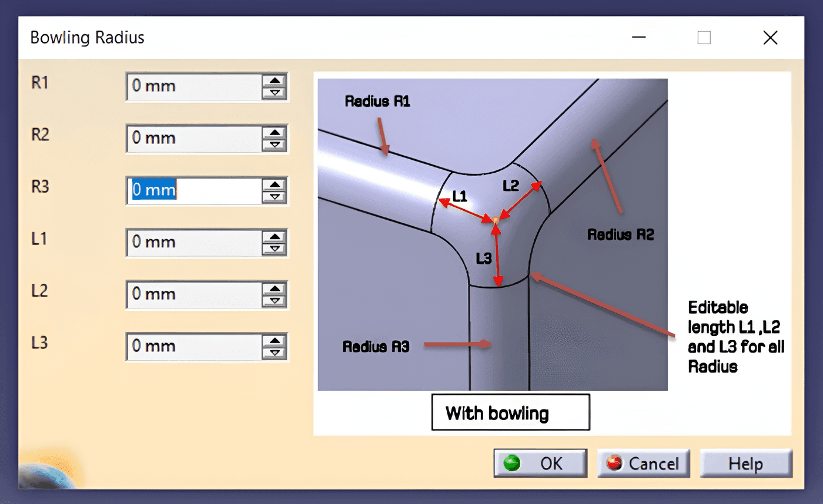Viewport: 823px width, 504px height.
Task: Click the L1 length input field
Action: pyautogui.click(x=195, y=243)
